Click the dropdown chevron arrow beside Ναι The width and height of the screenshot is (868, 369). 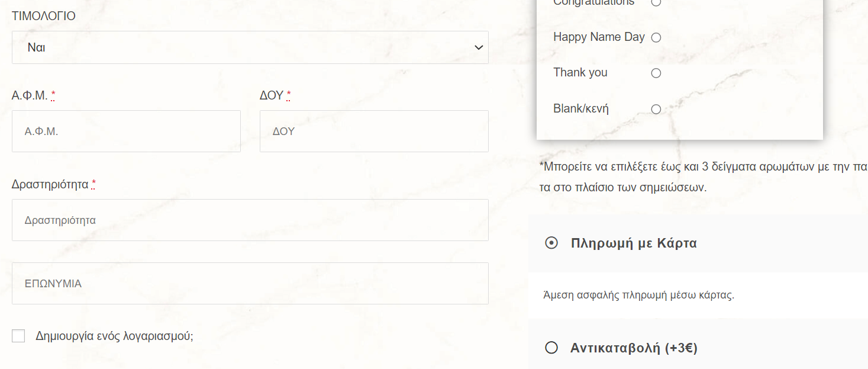[479, 47]
